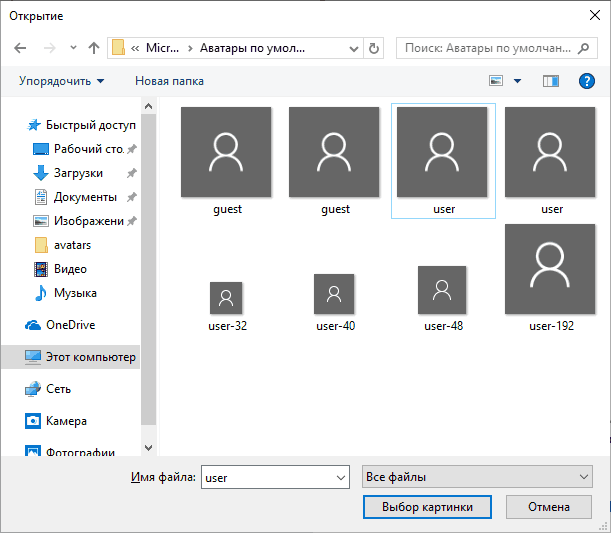Expand the file name dropdown arrow
The image size is (611, 533).
[341, 477]
